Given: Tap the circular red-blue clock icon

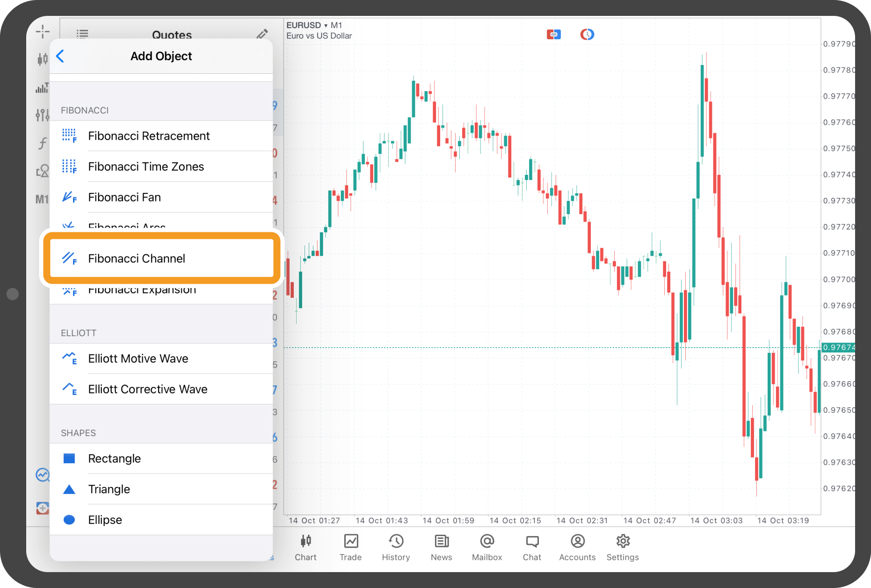Looking at the screenshot, I should pos(587,35).
